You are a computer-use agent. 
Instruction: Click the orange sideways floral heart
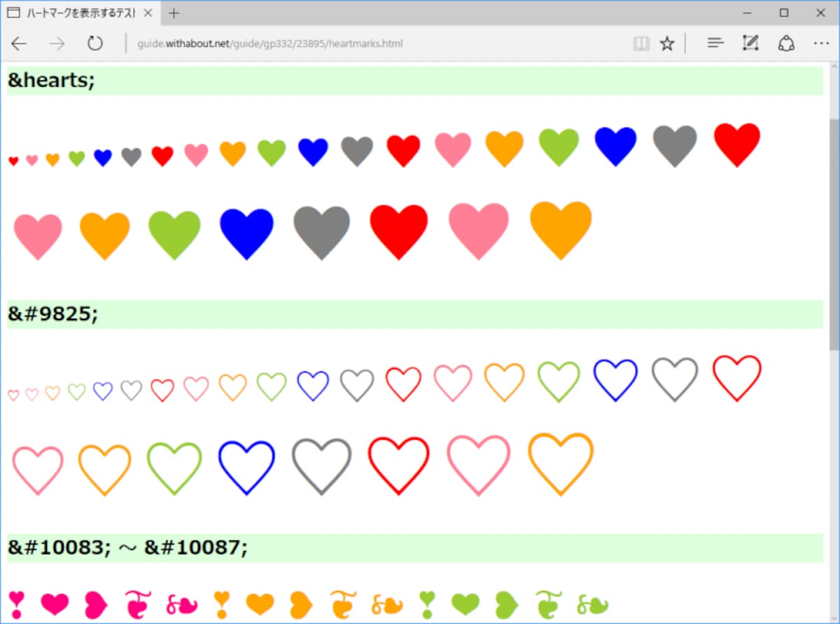(387, 604)
